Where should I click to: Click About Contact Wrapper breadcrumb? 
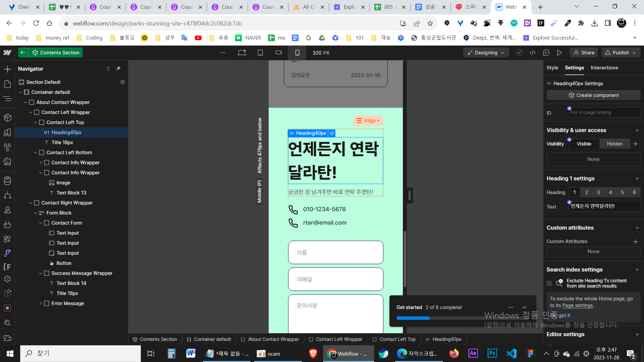coord(270,339)
